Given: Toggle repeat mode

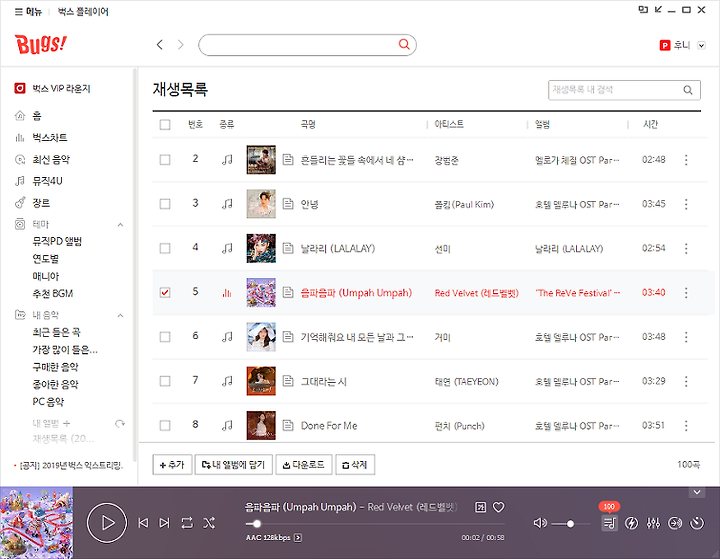Looking at the screenshot, I should (x=187, y=523).
